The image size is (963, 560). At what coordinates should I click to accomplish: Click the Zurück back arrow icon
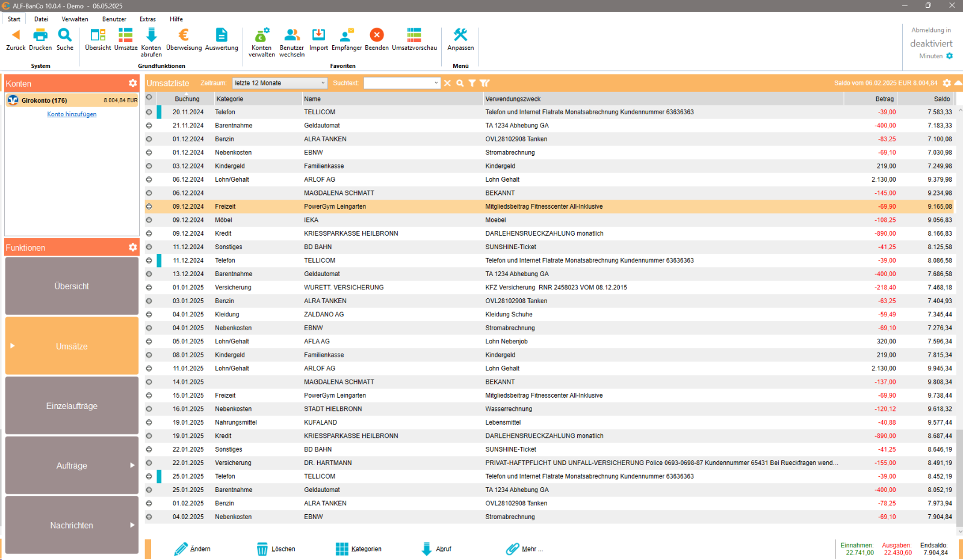point(16,35)
